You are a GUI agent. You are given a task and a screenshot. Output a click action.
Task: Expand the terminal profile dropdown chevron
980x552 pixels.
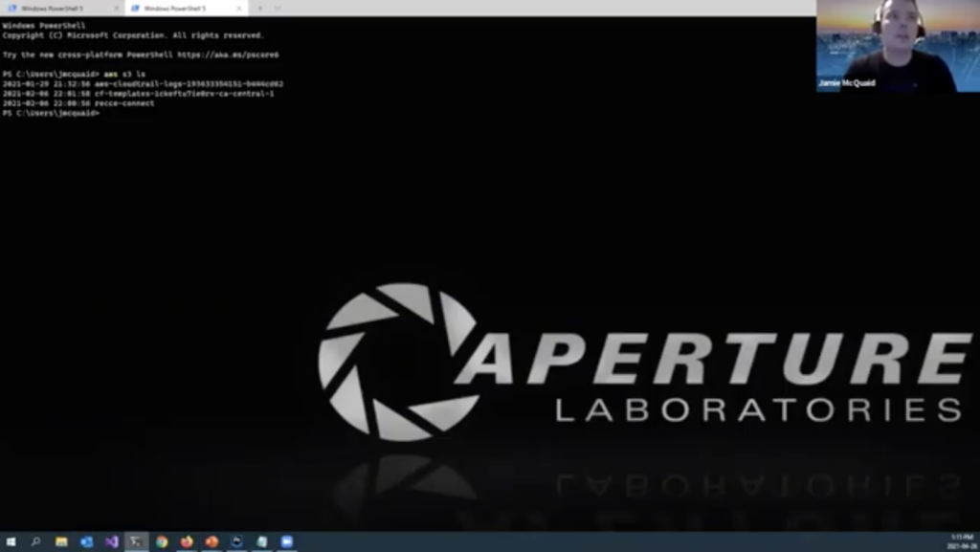coord(278,9)
